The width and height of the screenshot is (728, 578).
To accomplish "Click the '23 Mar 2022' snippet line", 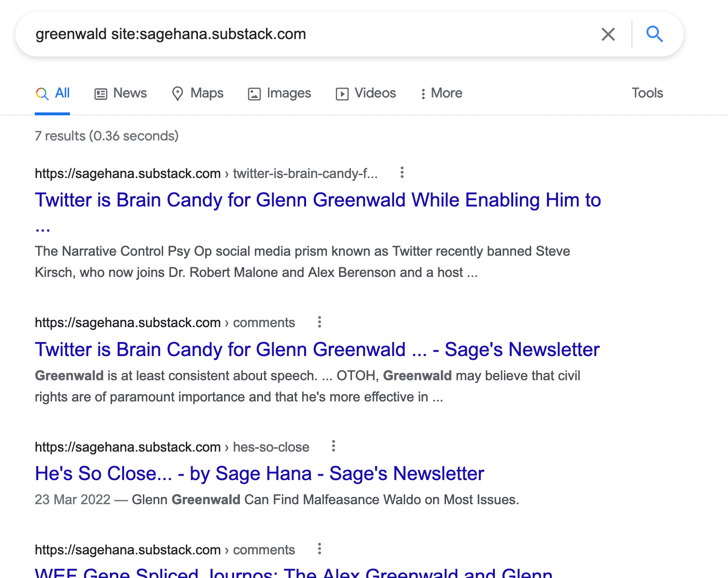I will 277,500.
